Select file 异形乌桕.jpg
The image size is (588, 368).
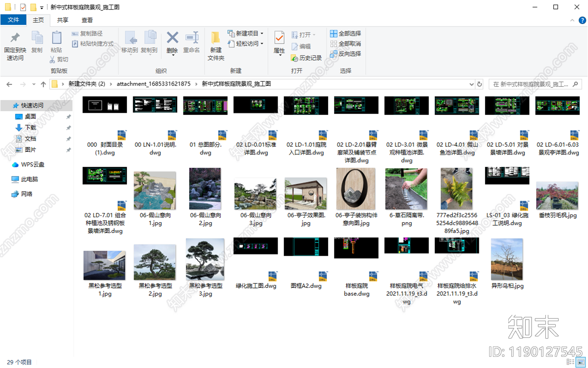[x=507, y=264]
